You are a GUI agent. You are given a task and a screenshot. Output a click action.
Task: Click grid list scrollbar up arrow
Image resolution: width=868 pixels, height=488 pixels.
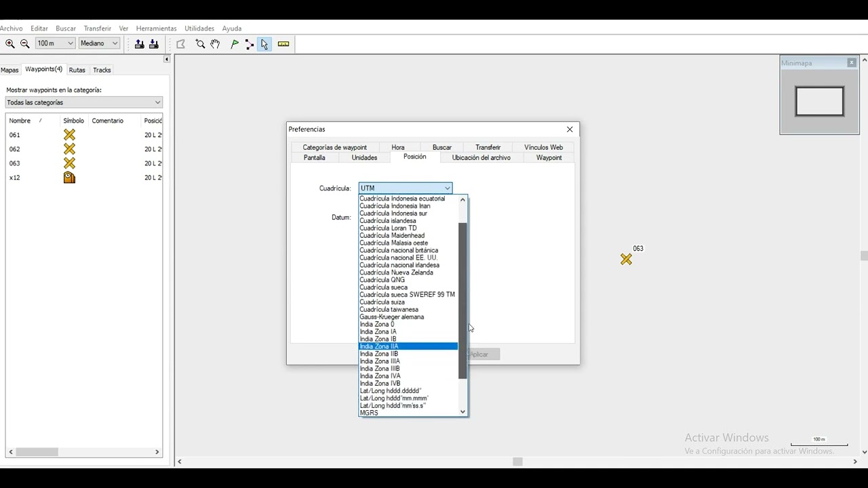[x=463, y=200]
